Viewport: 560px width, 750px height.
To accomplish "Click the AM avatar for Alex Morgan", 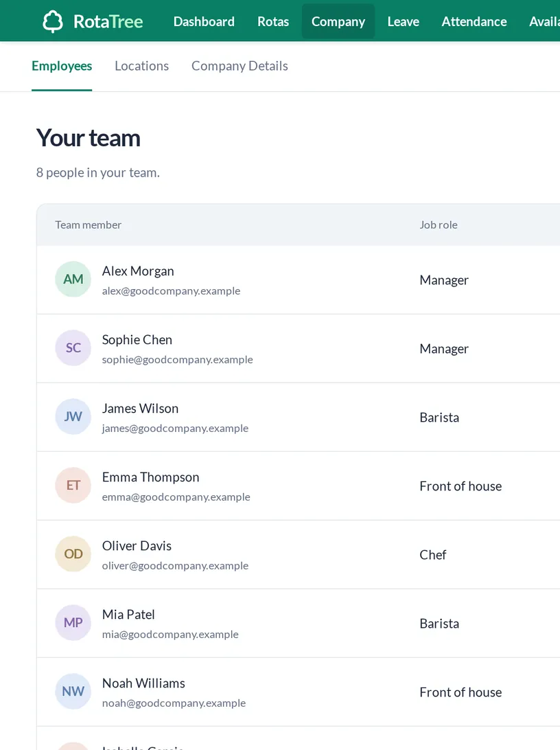I will click(x=73, y=280).
